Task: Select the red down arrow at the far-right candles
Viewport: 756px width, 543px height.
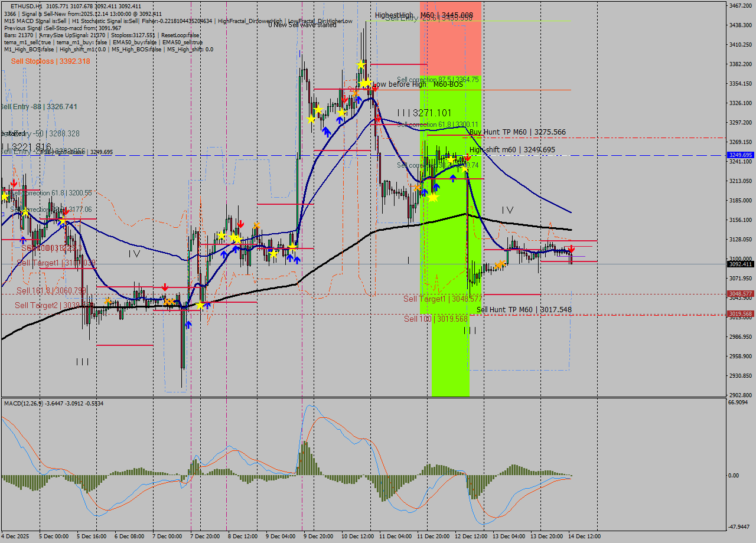Action: pyautogui.click(x=572, y=250)
